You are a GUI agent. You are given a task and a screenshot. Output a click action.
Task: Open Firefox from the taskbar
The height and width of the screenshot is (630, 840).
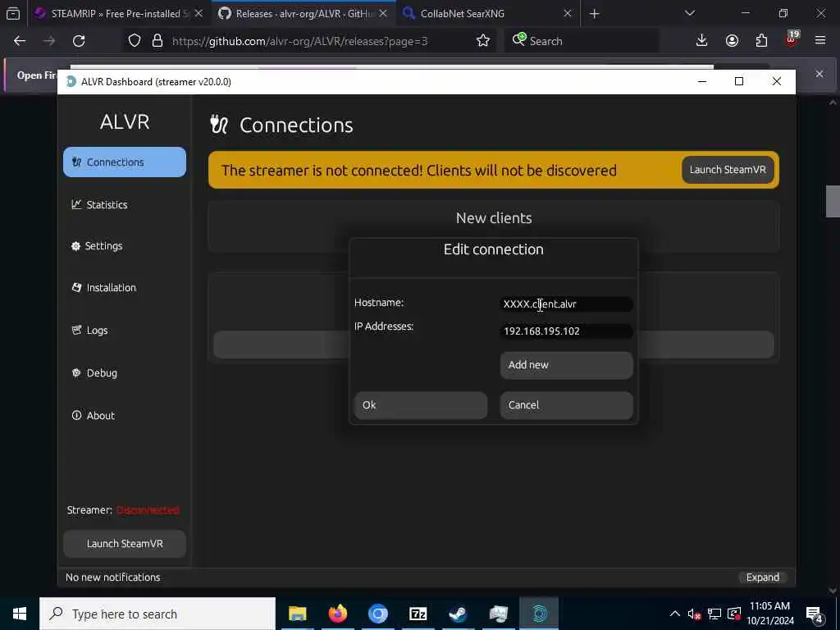click(x=337, y=614)
